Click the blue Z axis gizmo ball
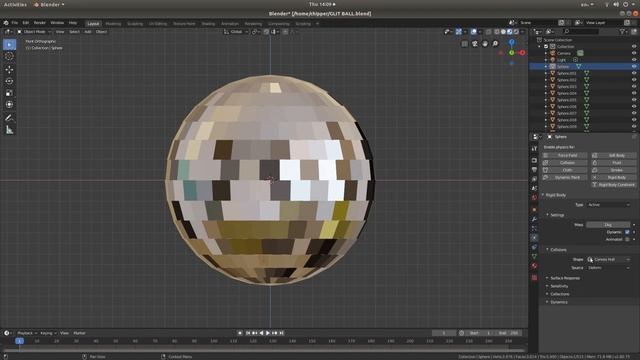Image resolution: width=640 pixels, height=360 pixels. click(x=511, y=42)
